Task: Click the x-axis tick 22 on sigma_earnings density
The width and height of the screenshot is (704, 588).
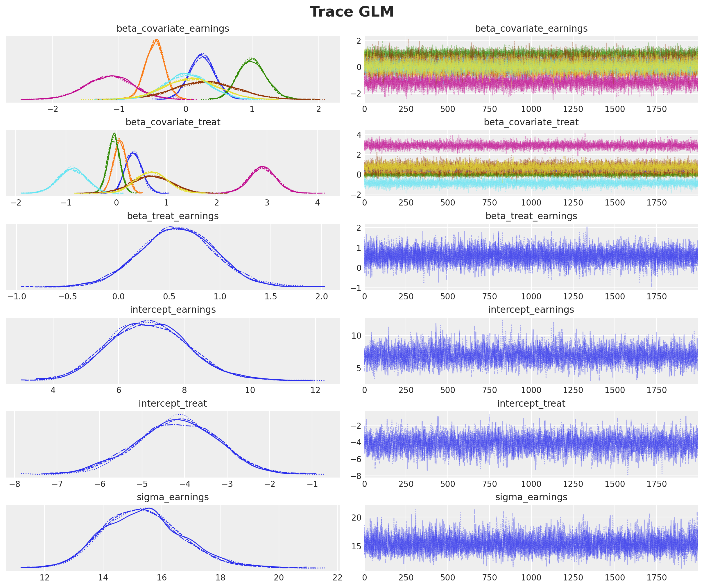Action: pos(337,577)
